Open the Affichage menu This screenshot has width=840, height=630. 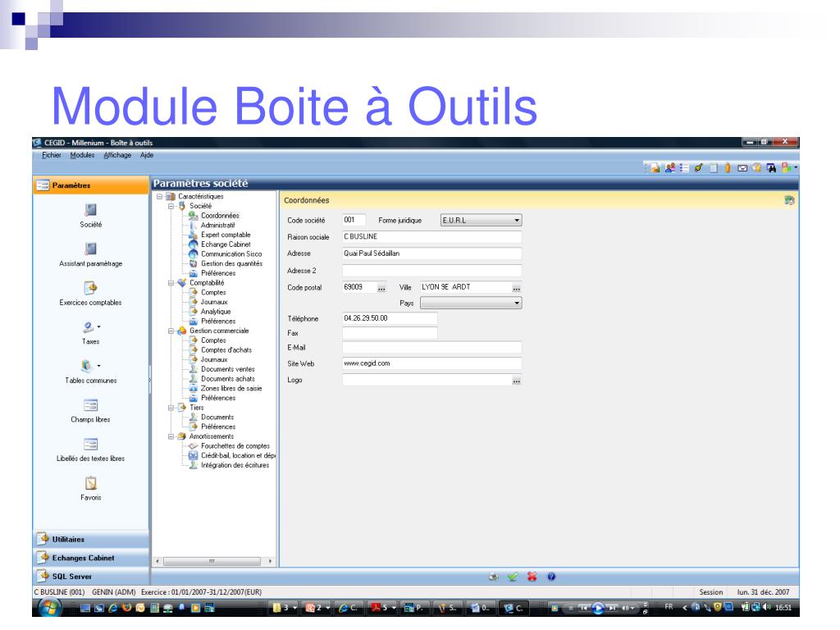[117, 155]
